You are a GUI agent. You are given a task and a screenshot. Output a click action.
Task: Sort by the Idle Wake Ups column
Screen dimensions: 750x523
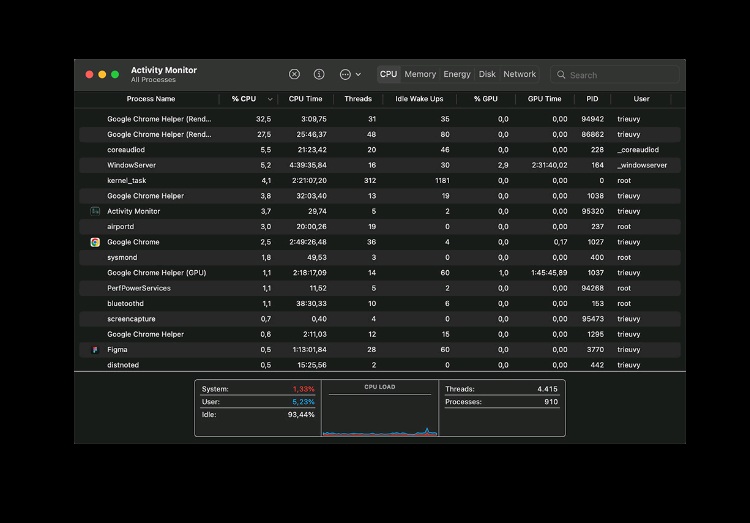point(419,99)
